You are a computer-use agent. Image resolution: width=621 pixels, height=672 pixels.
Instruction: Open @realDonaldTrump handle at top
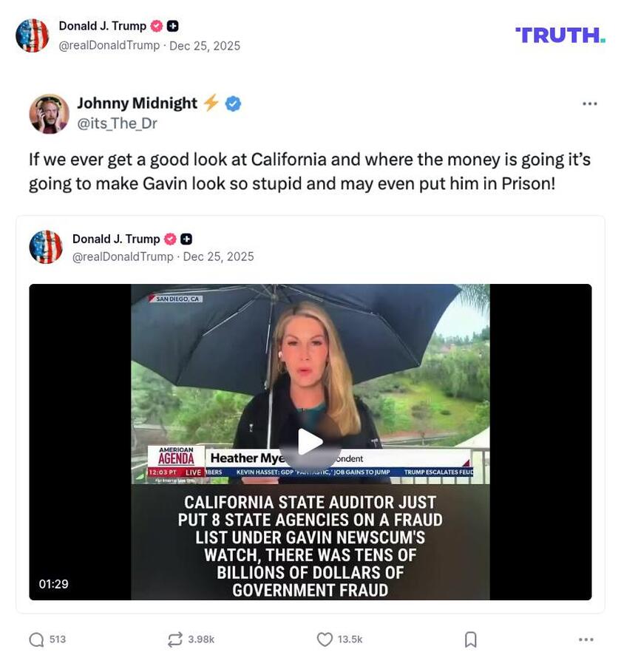coord(109,45)
